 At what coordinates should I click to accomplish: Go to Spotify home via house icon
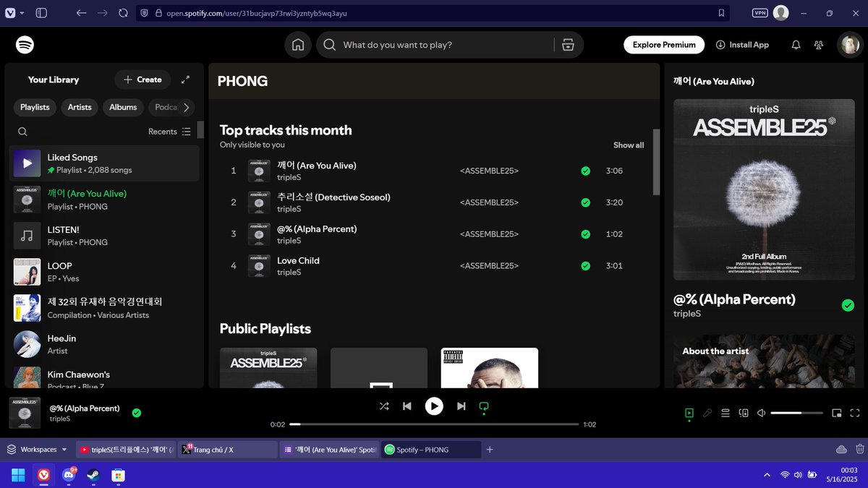[297, 45]
